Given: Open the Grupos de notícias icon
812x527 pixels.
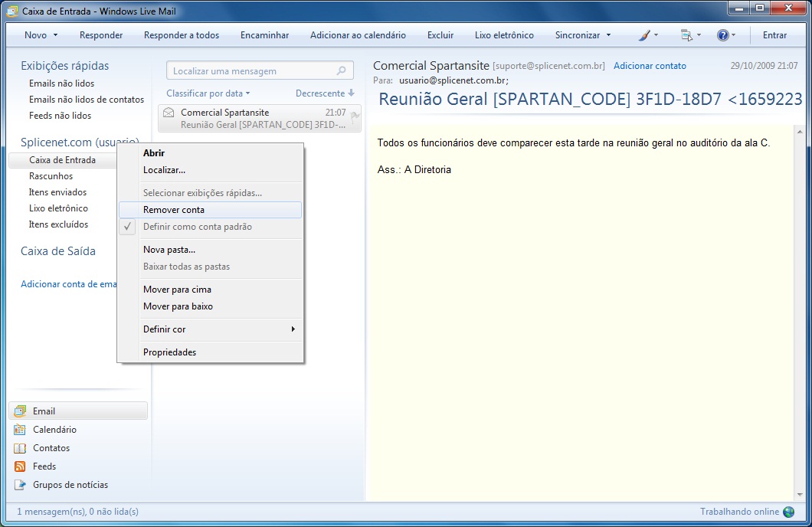Looking at the screenshot, I should click(20, 485).
